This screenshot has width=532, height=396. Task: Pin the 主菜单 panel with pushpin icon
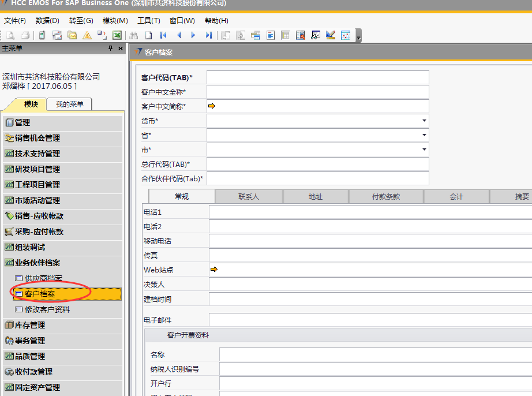click(x=111, y=48)
